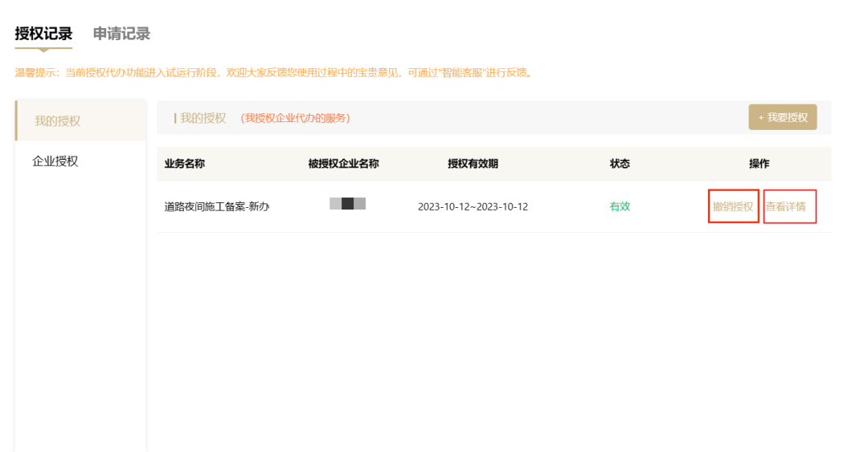
Task: Select the 道路夜间施工备案-新办 business name cell
Action: pos(217,206)
